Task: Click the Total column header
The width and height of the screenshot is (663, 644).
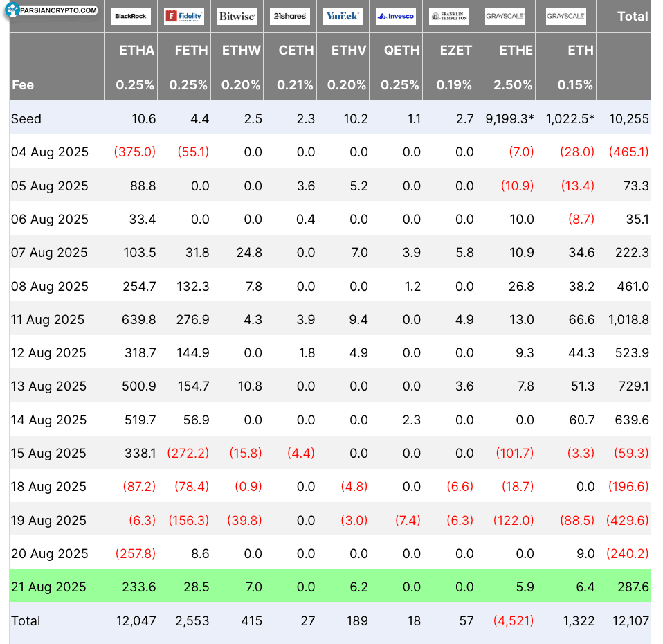Action: [632, 17]
